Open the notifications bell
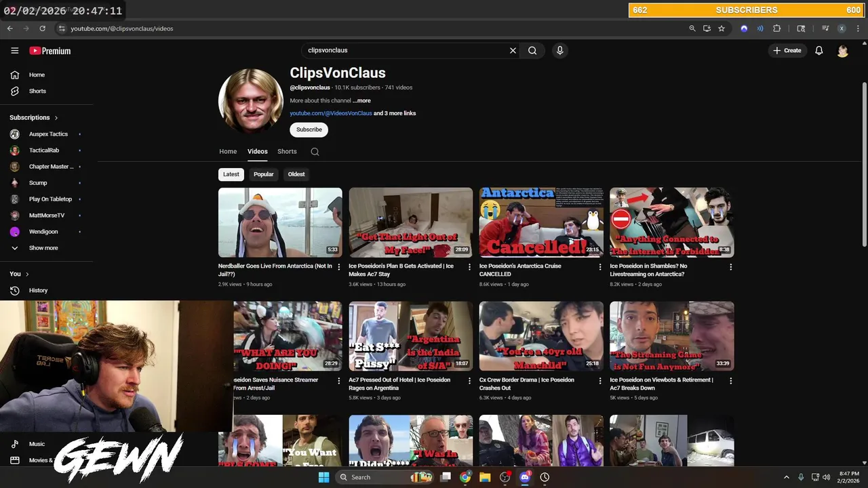 (819, 51)
